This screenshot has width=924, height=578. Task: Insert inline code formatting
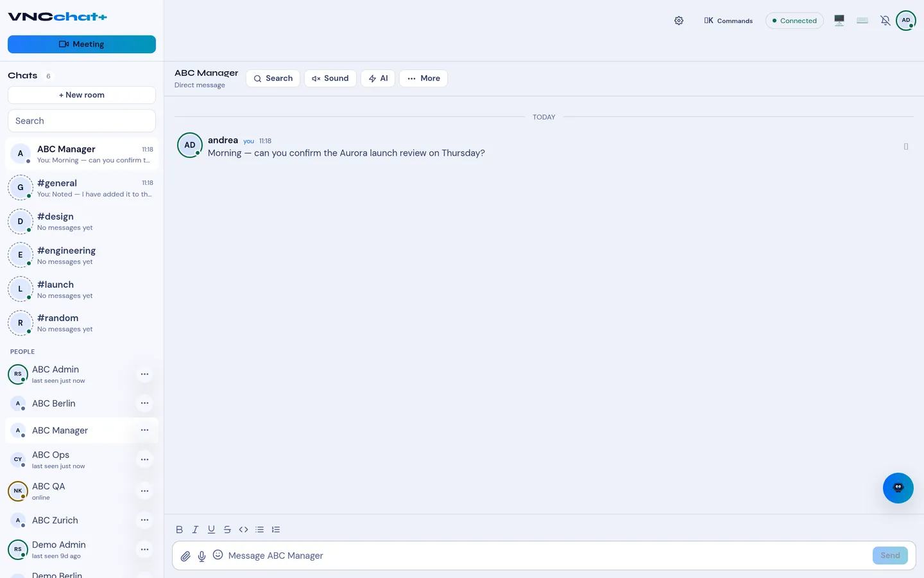(243, 530)
